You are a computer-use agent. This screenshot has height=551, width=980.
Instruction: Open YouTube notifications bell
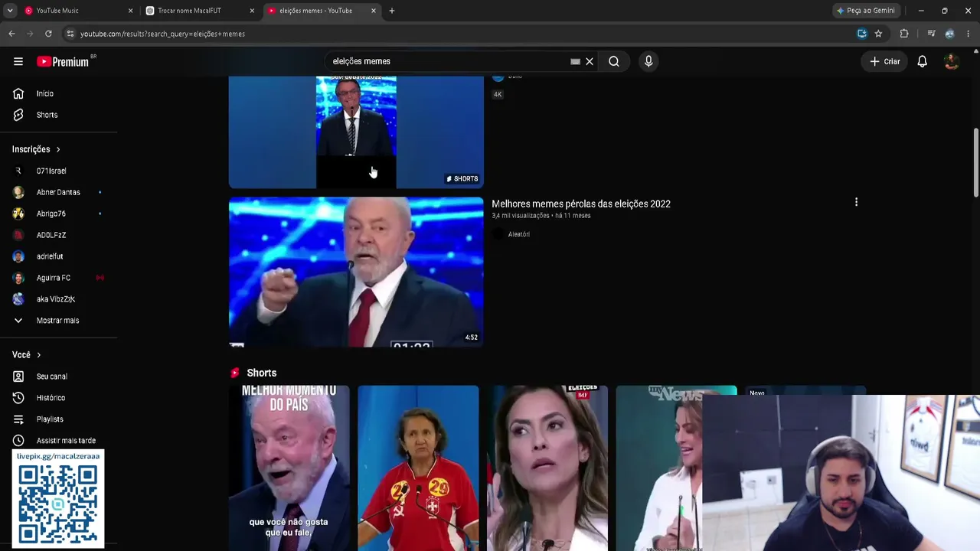click(923, 61)
